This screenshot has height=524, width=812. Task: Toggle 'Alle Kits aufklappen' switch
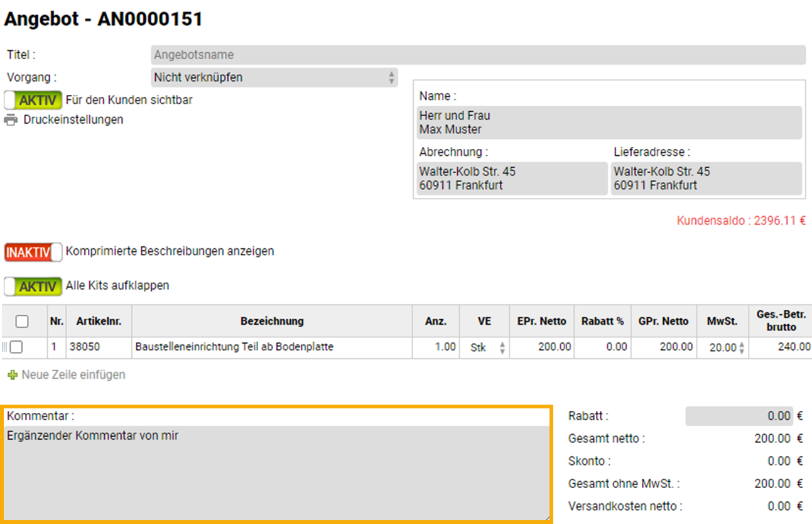click(x=33, y=286)
